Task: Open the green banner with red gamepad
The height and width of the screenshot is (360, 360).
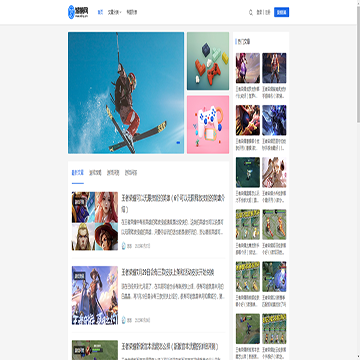Action: tap(208, 61)
